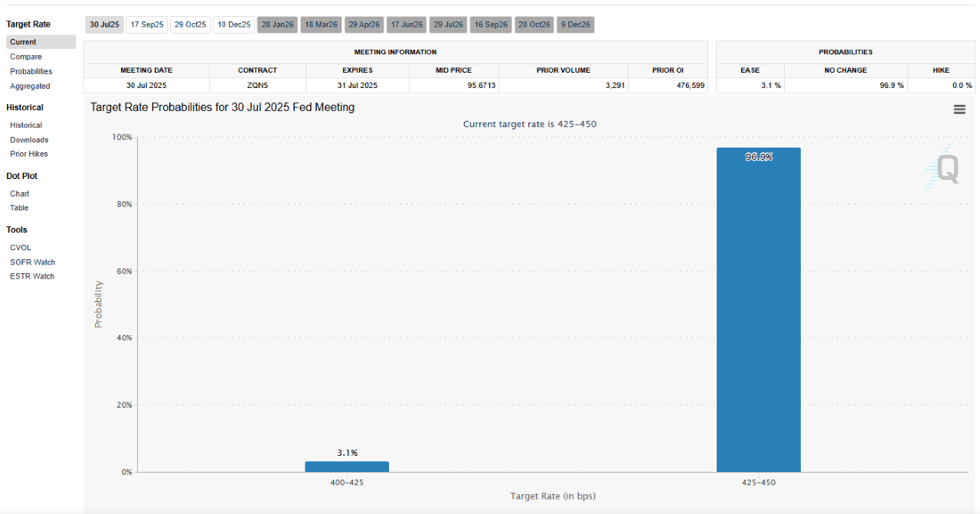Go to the Aggregated view

click(x=30, y=86)
